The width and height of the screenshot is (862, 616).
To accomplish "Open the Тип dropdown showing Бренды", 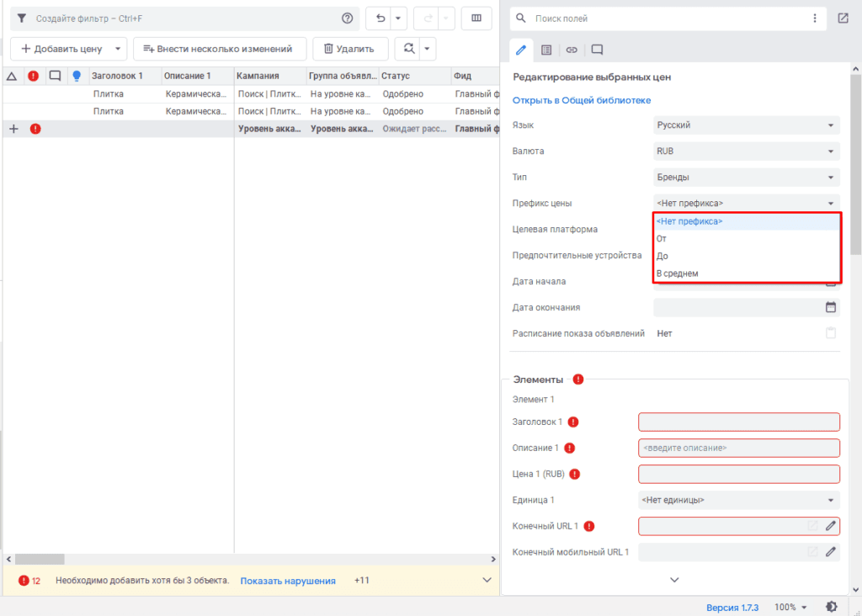I will click(x=746, y=177).
